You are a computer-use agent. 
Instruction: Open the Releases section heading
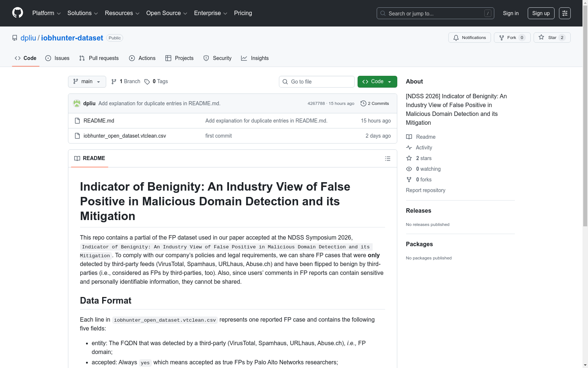point(419,210)
